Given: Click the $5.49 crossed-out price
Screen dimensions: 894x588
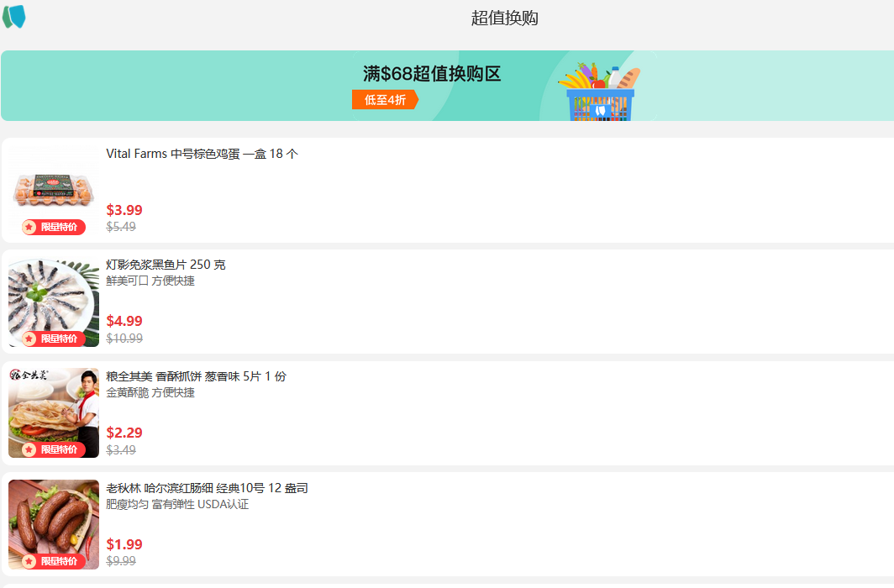Looking at the screenshot, I should 121,227.
